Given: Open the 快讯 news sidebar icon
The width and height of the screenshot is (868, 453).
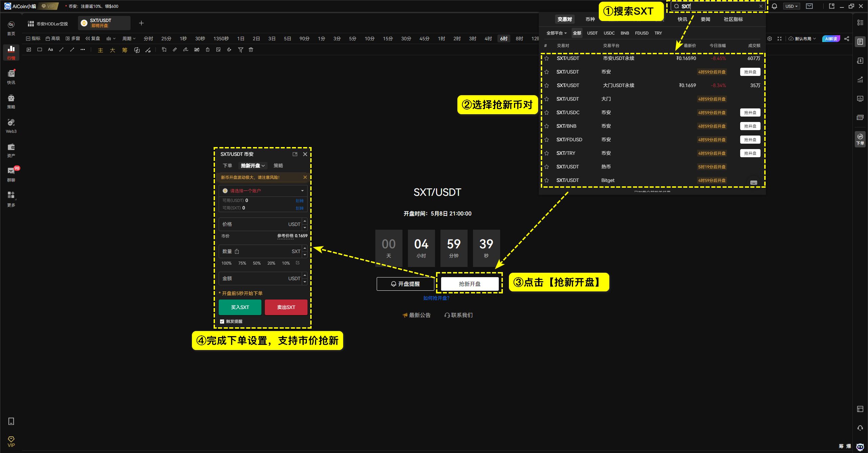Looking at the screenshot, I should pyautogui.click(x=11, y=76).
